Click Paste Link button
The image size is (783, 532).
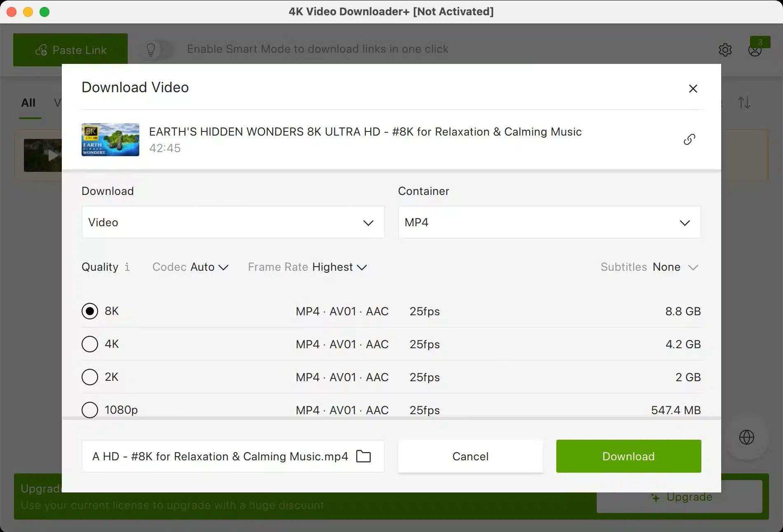click(x=70, y=50)
